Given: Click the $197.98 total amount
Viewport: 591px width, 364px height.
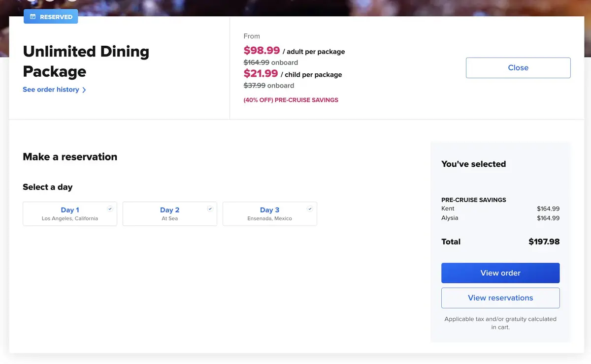Looking at the screenshot, I should [544, 242].
